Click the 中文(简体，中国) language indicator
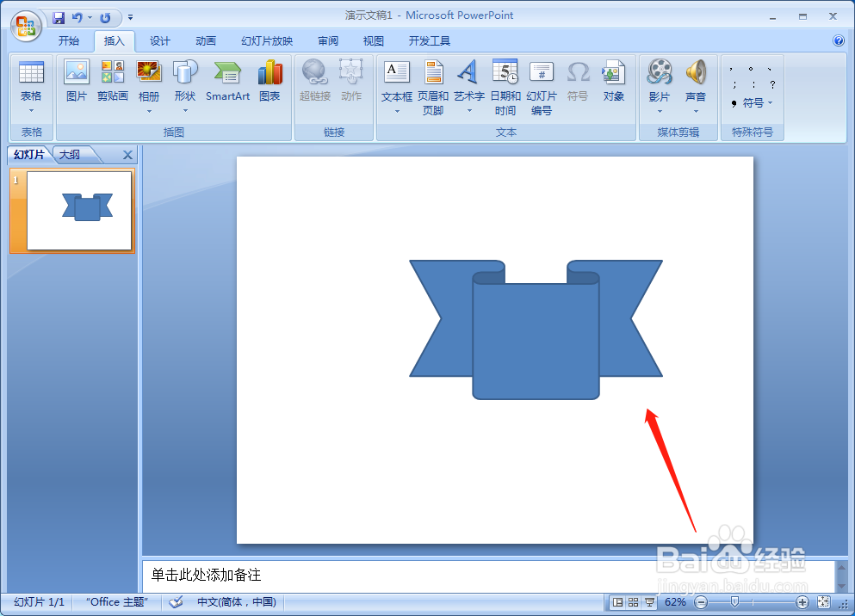855x616 pixels. 237,602
